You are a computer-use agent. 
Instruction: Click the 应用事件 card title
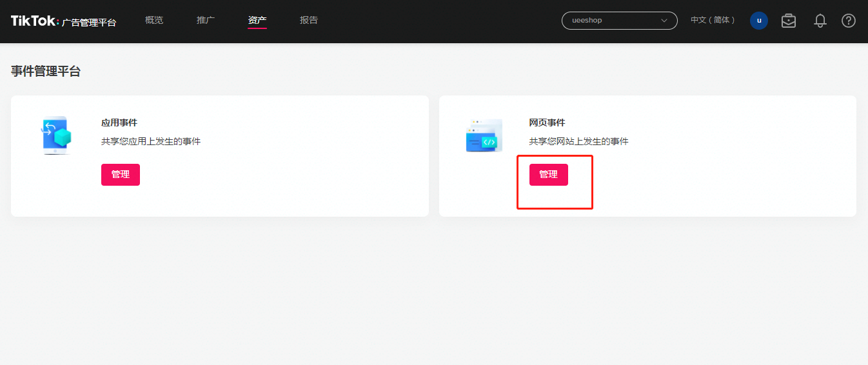tap(119, 123)
